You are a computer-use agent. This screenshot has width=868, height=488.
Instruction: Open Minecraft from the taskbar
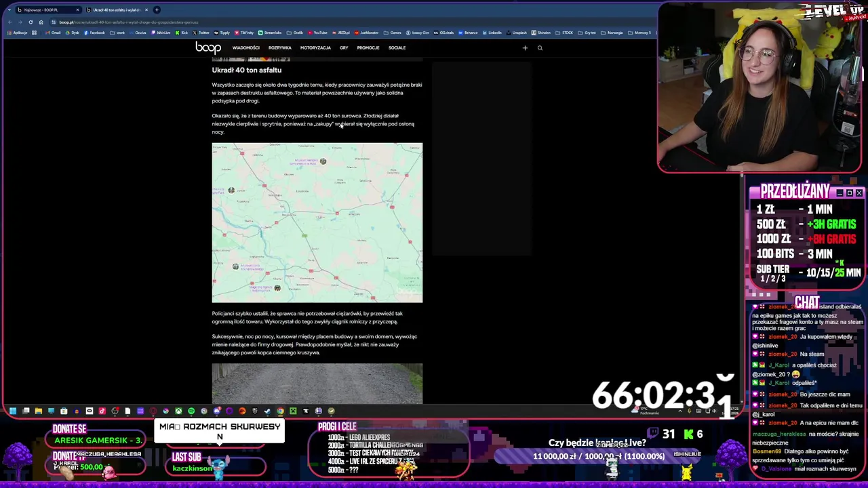coord(293,411)
